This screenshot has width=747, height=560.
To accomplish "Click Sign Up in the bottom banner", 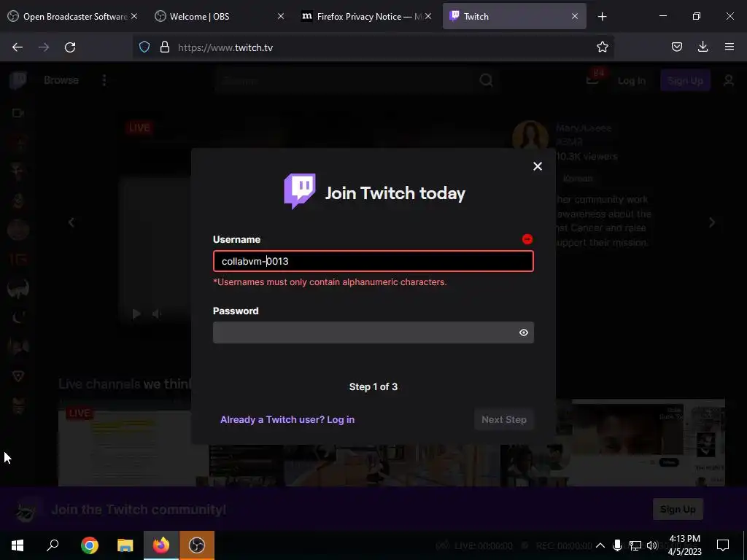I will click(678, 510).
